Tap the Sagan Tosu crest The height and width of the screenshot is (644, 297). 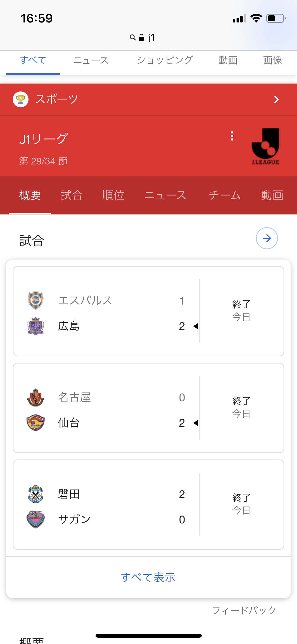36,519
